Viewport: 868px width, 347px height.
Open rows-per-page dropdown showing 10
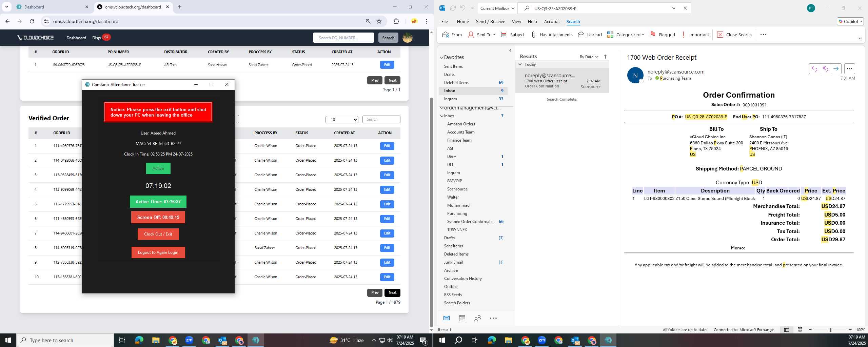pyautogui.click(x=342, y=120)
